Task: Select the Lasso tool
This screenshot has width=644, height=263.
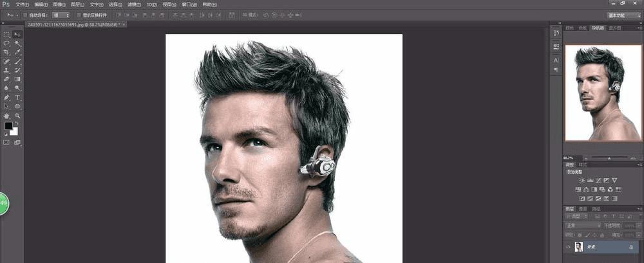Action: coord(6,43)
